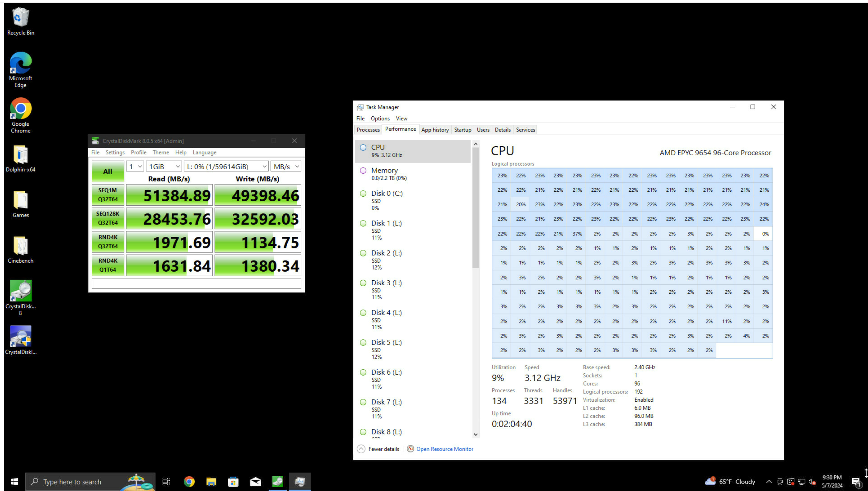
Task: Run all CrystalDiskMark tests with All
Action: pos(108,171)
